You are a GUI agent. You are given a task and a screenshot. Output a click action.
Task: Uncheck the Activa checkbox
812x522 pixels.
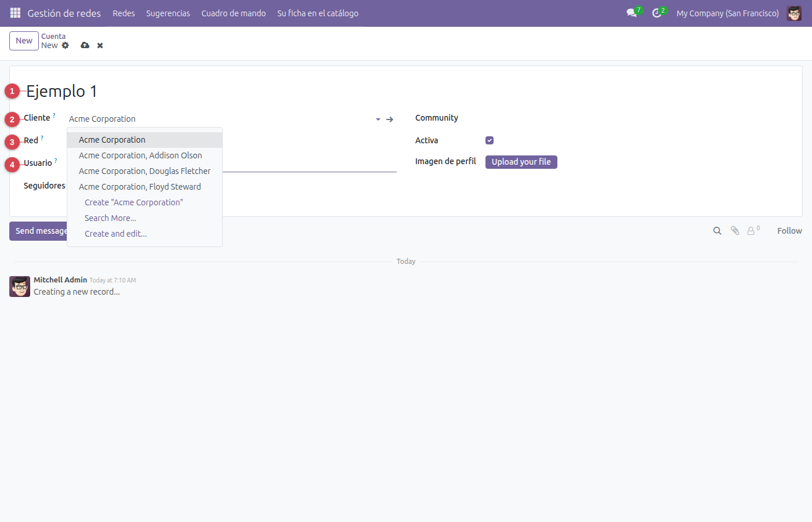coord(490,140)
